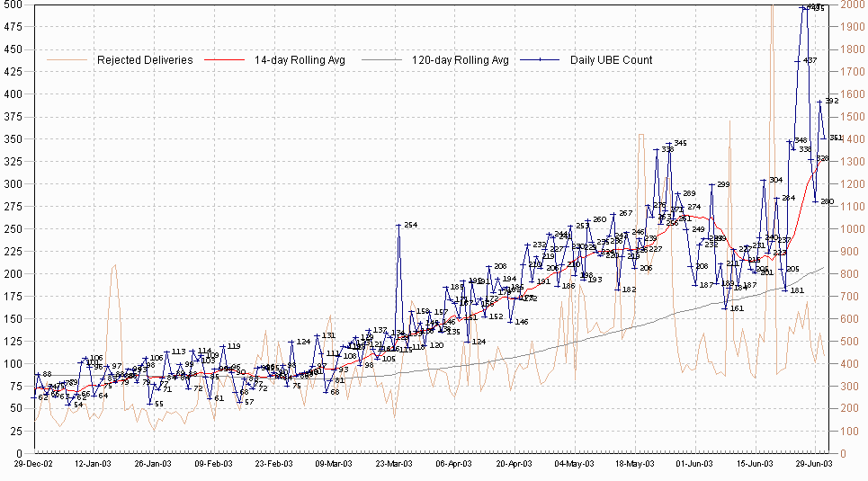
Task: Click the 475 tick label on the count axis
Action: [x=13, y=27]
